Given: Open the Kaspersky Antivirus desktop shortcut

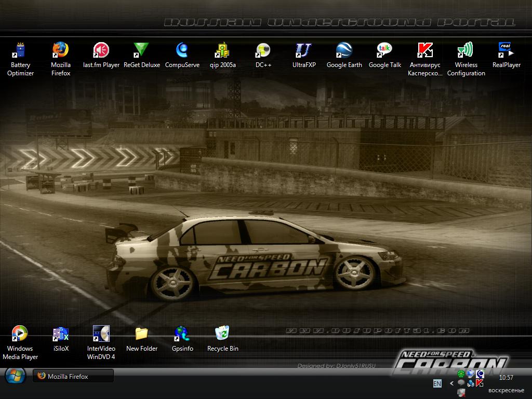Looking at the screenshot, I should 425,50.
